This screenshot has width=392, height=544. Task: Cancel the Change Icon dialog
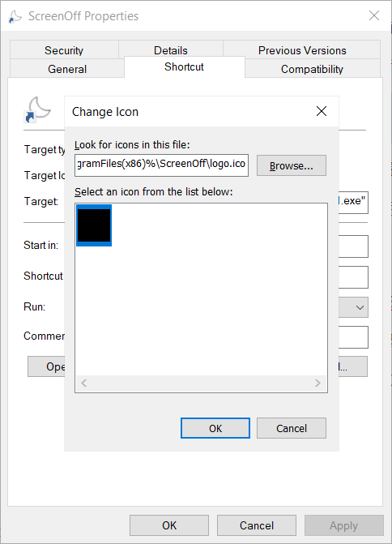coord(292,428)
